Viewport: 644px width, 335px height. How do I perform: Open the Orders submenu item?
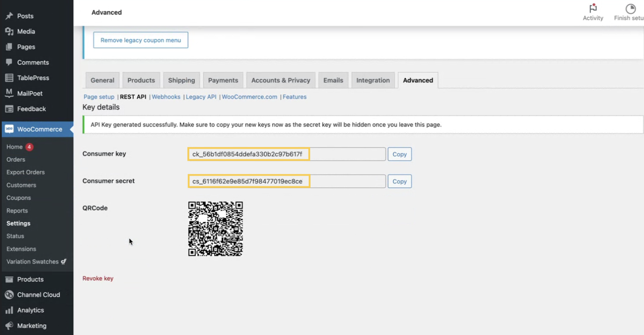click(x=16, y=159)
